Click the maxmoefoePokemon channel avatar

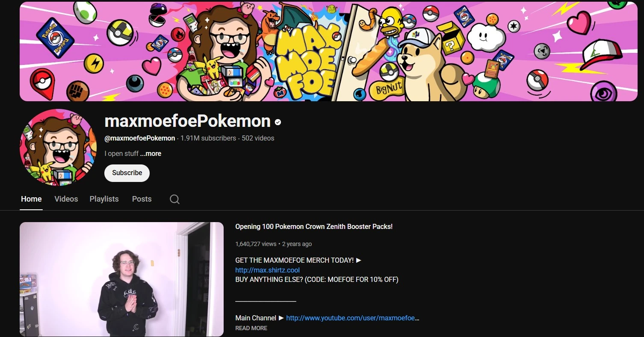click(58, 147)
